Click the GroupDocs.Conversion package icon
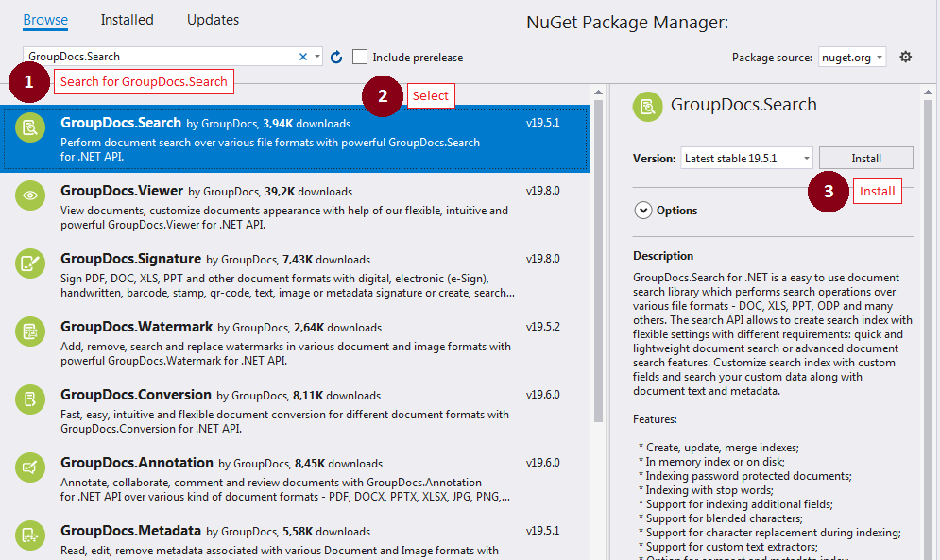Image resolution: width=940 pixels, height=560 pixels. click(x=30, y=399)
